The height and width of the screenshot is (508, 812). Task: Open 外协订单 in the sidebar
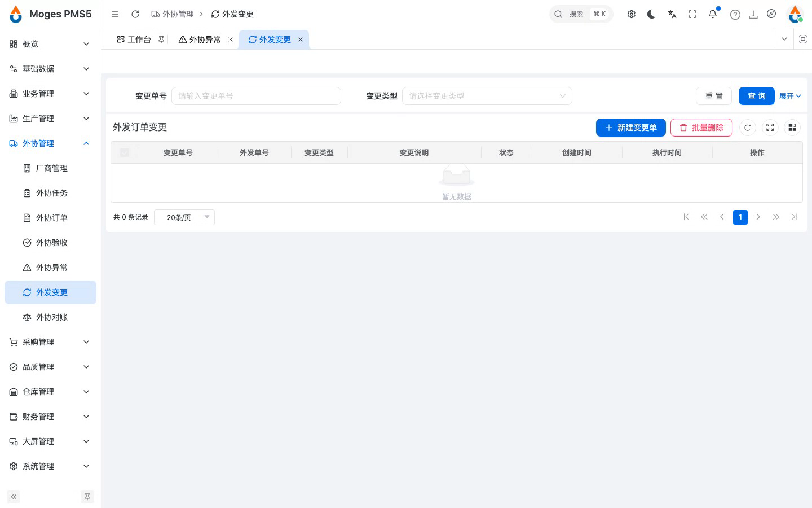(x=50, y=218)
